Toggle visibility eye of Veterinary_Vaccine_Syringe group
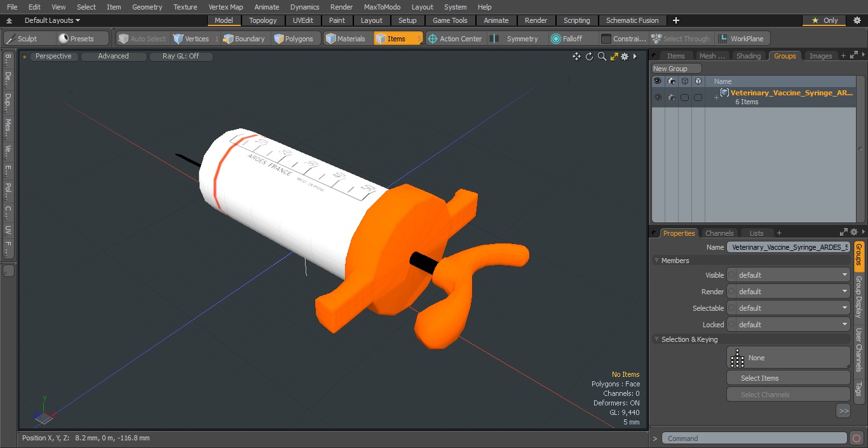The image size is (868, 448). pyautogui.click(x=658, y=97)
